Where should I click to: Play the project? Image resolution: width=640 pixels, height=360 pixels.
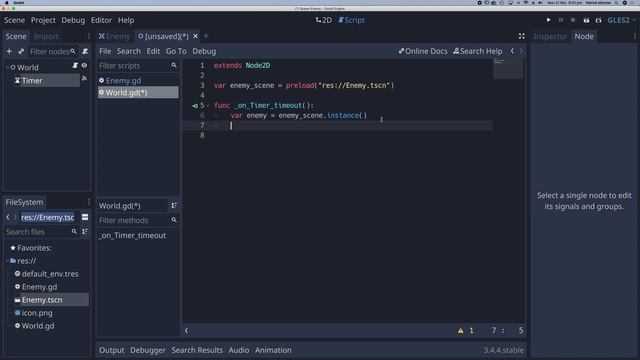[x=549, y=20]
